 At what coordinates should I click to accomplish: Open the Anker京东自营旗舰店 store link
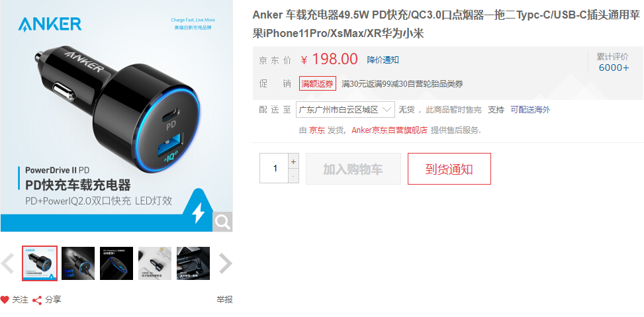coord(389,130)
